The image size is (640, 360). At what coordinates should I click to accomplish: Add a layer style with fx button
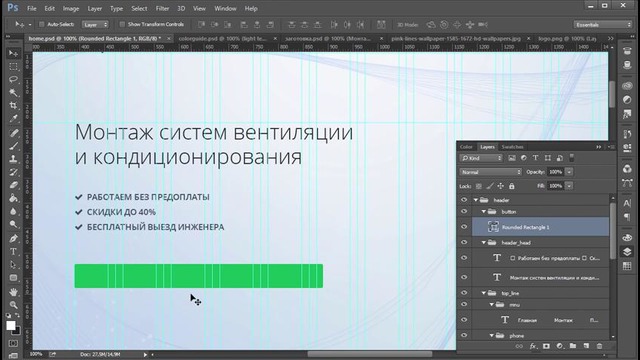[533, 346]
